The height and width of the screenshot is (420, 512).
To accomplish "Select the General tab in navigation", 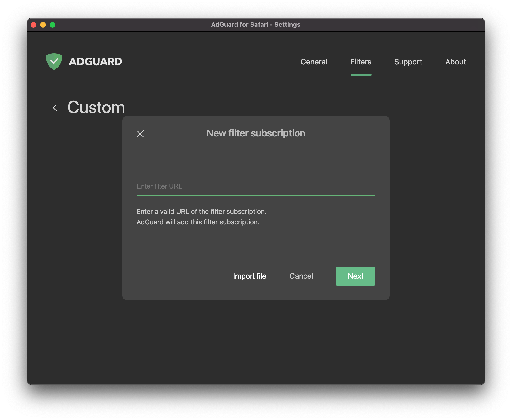I will 314,62.
